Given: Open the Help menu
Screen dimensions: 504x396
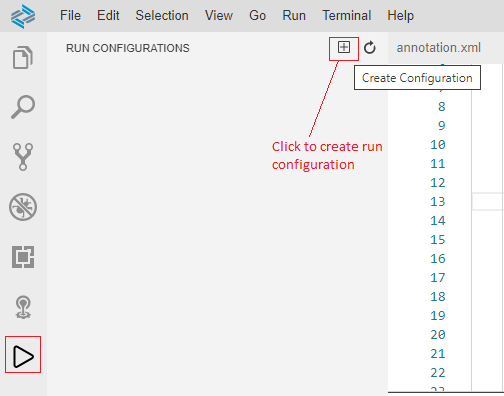Looking at the screenshot, I should pos(400,15).
